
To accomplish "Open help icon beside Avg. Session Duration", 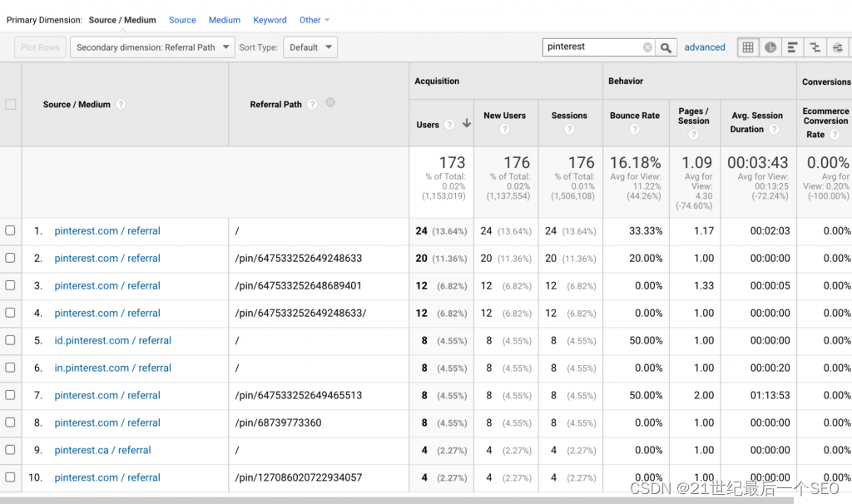I will tap(775, 129).
